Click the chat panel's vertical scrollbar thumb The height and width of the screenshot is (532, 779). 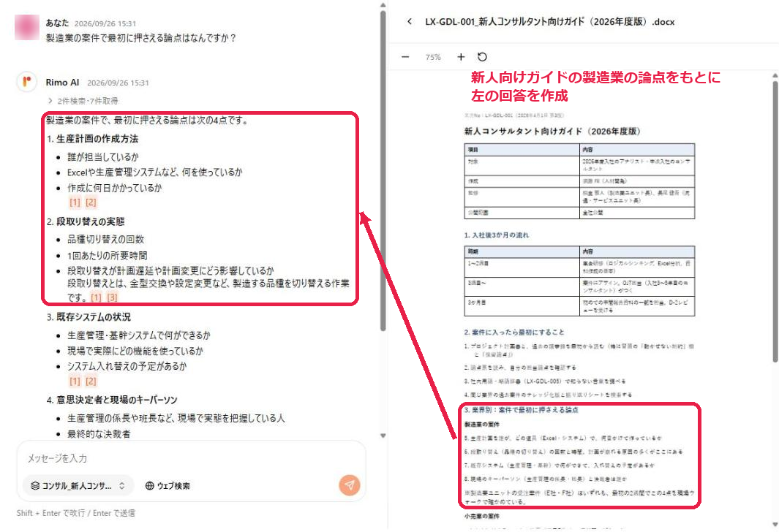click(x=383, y=170)
